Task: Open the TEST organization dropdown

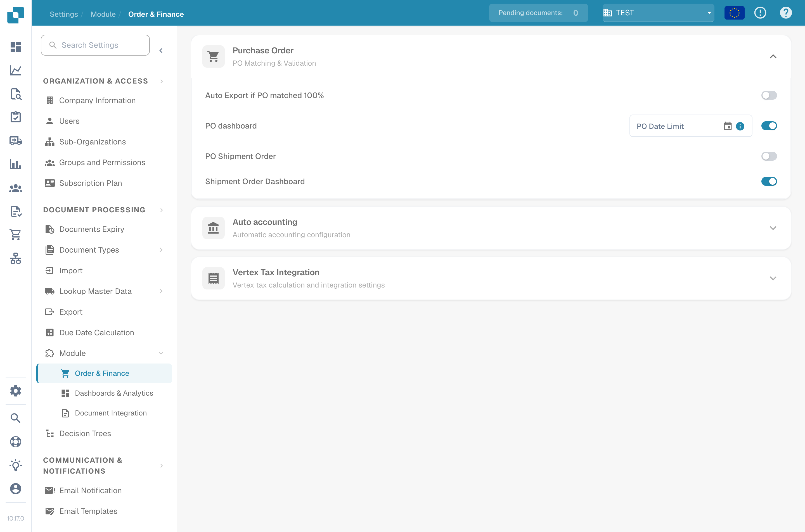Action: pos(658,13)
